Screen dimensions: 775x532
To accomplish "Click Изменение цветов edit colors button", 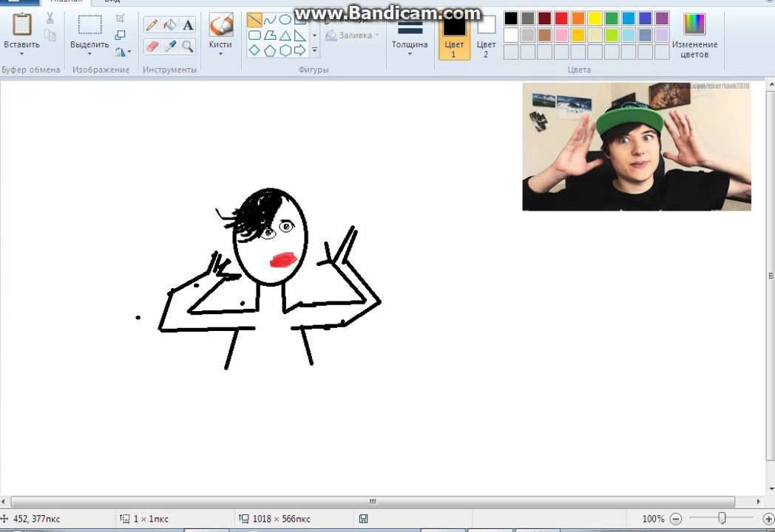I will click(x=694, y=36).
